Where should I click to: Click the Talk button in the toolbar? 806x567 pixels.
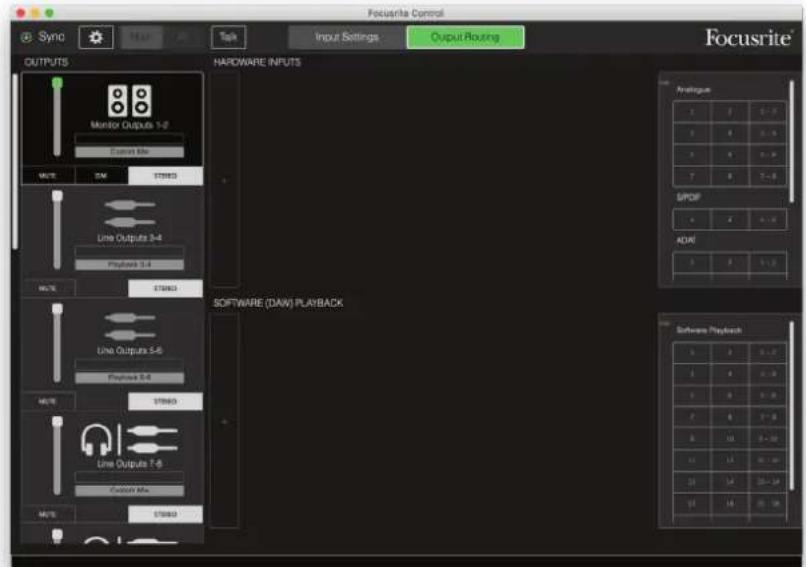(x=229, y=37)
